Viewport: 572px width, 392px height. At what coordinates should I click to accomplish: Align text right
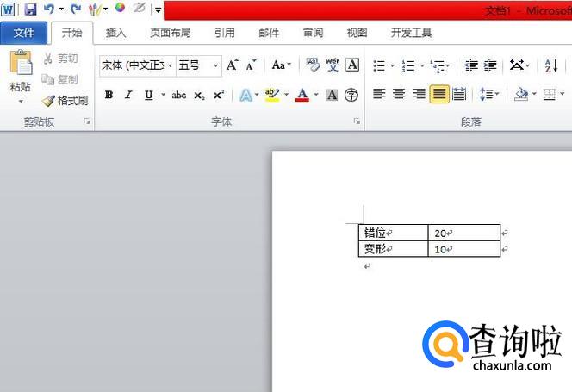point(419,94)
